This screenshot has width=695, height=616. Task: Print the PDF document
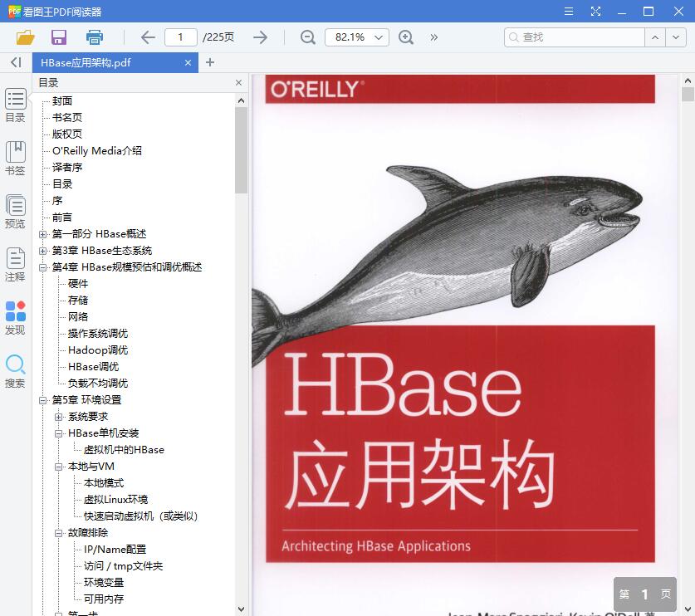[x=95, y=37]
